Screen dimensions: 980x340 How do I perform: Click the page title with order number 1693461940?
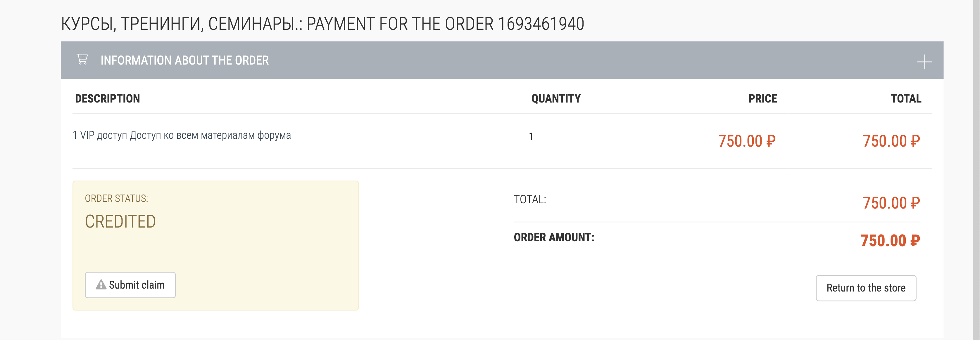(322, 24)
